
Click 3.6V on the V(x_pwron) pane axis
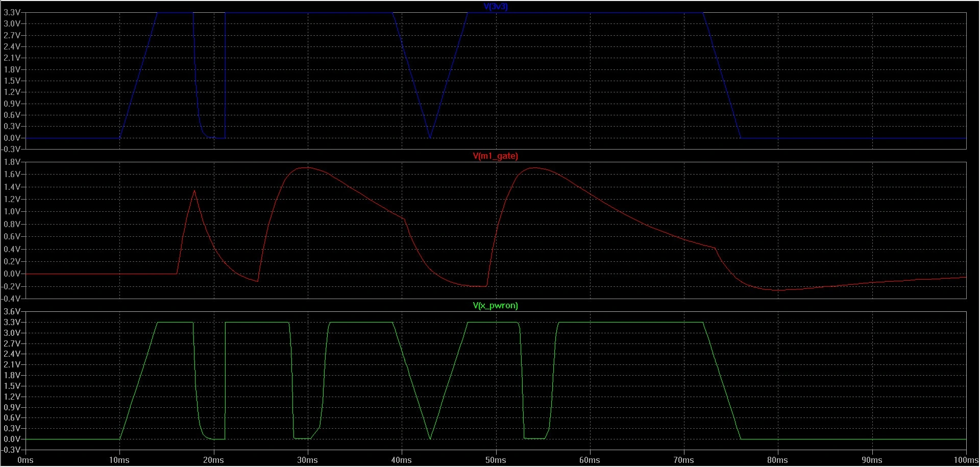12,311
